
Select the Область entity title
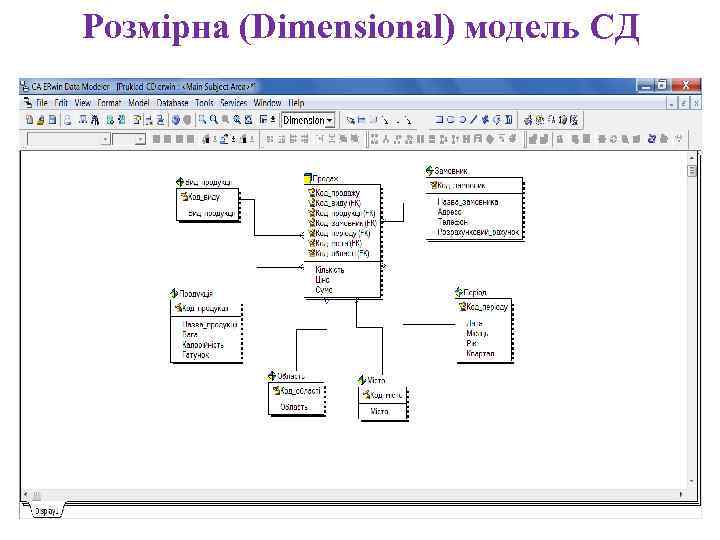tap(291, 376)
